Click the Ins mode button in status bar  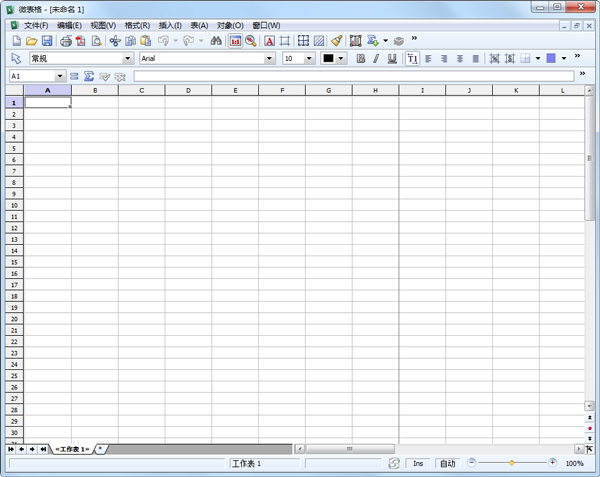click(418, 464)
